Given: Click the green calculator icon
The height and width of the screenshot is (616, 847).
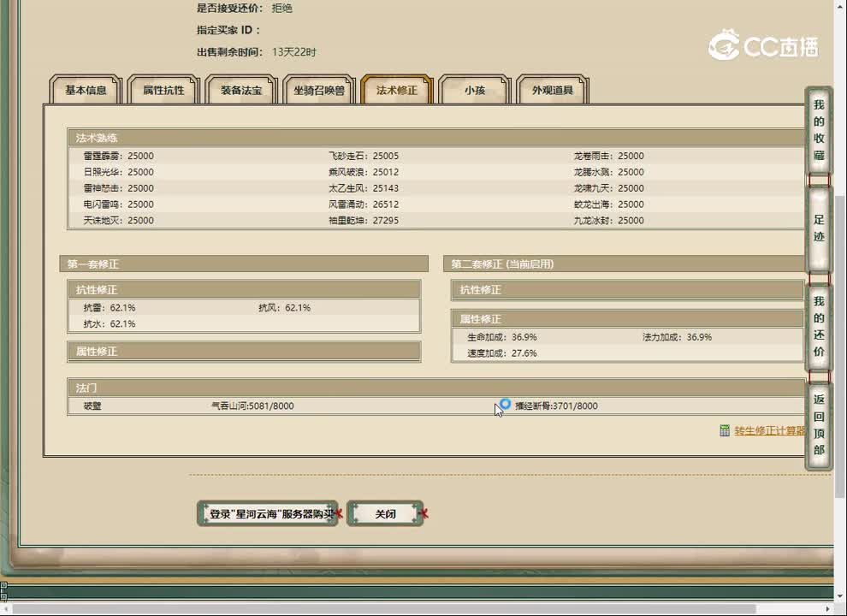Looking at the screenshot, I should (725, 431).
